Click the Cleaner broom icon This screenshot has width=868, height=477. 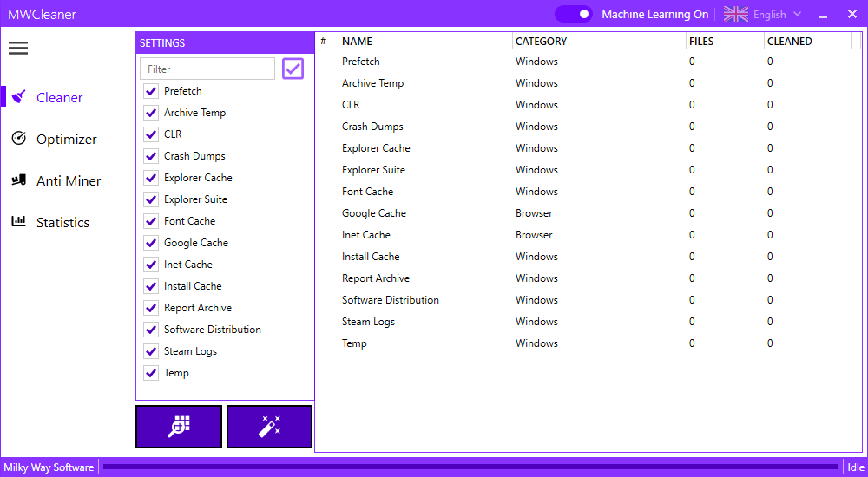click(19, 97)
